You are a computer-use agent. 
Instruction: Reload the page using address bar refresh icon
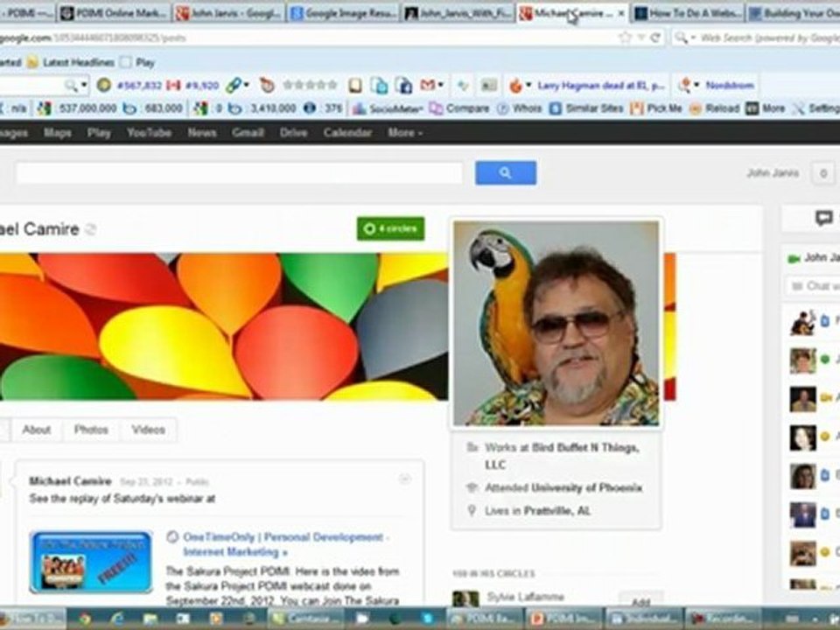click(x=654, y=38)
